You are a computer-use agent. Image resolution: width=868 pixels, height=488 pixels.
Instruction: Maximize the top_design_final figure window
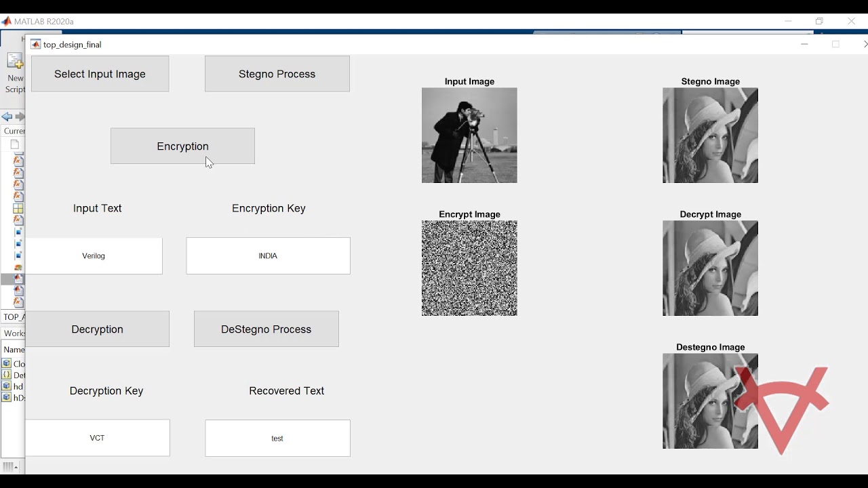click(x=835, y=44)
